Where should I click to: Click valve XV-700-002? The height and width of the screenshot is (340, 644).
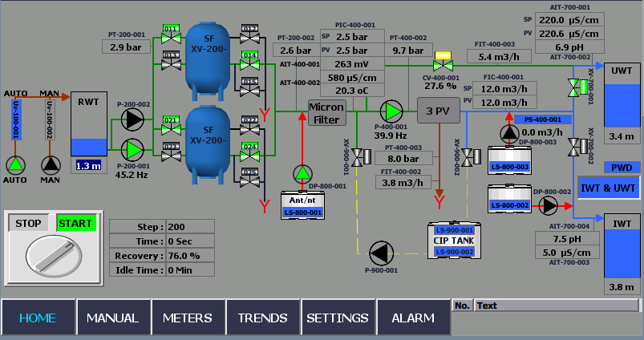578,147
